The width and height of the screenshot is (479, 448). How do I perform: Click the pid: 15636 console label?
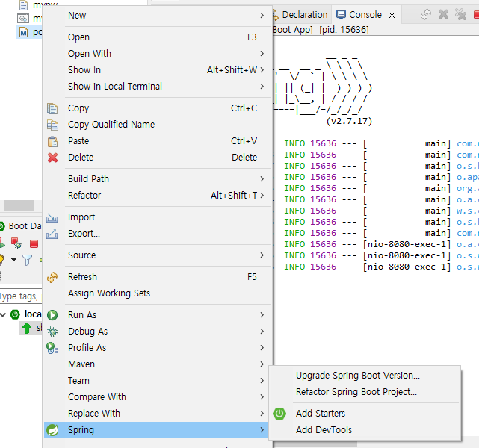(344, 30)
